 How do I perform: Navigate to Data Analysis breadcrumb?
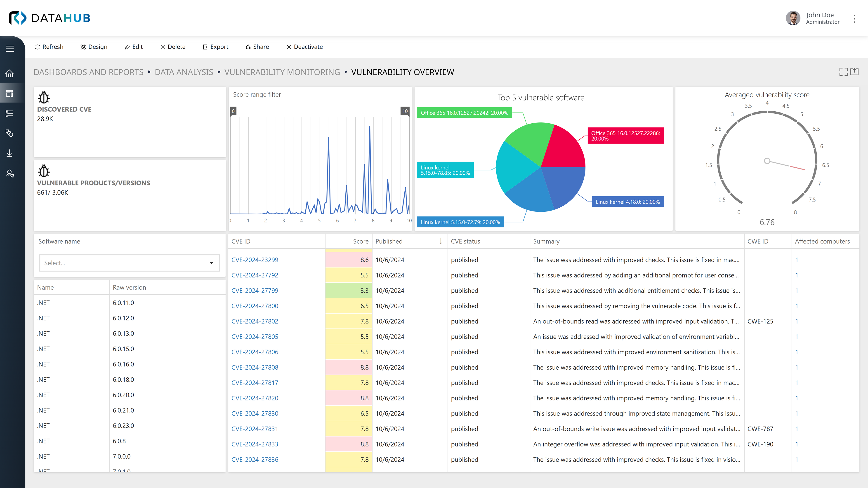184,72
